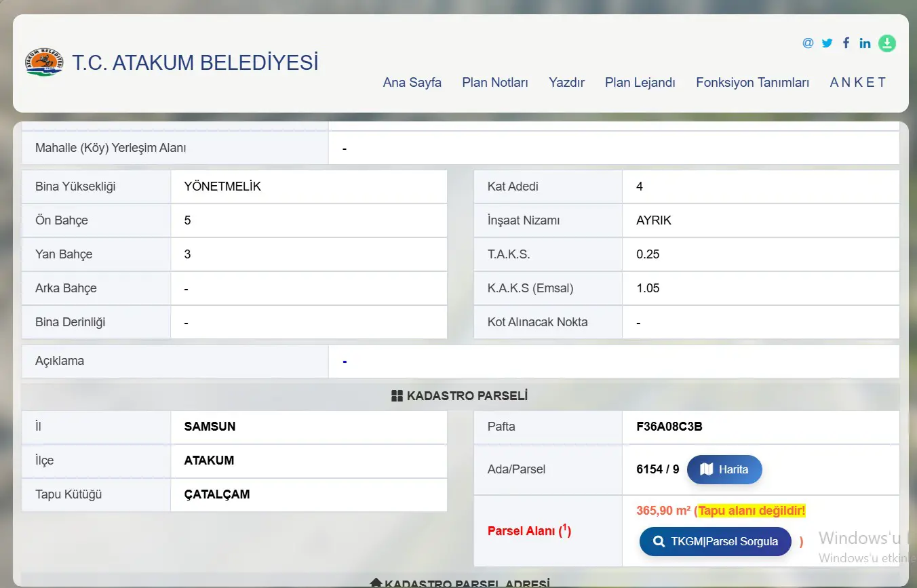Click the Bina Derinliği label
This screenshot has width=917, height=588.
point(71,322)
